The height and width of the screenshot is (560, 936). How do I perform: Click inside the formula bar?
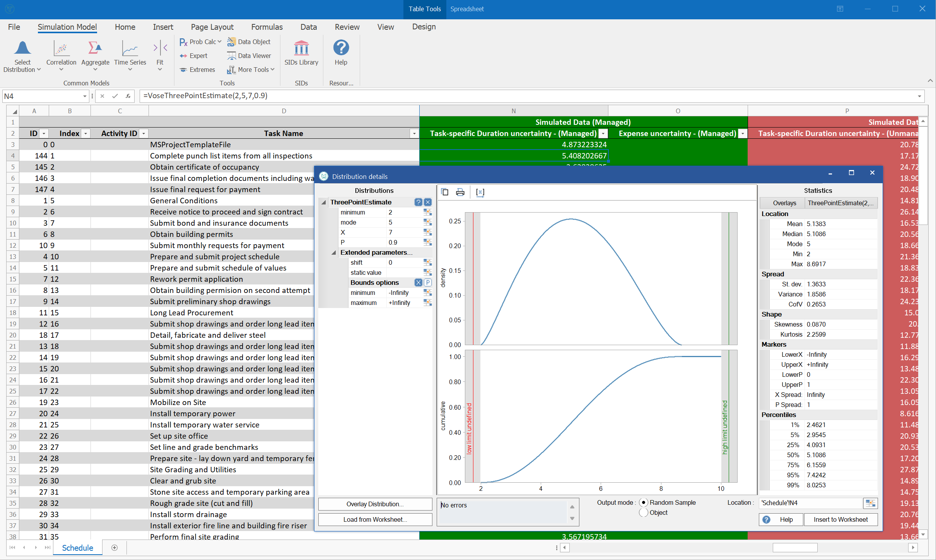coord(348,95)
